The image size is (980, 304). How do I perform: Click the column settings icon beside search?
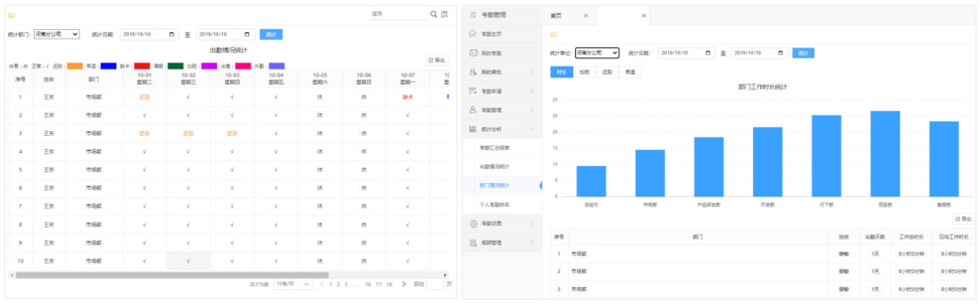(444, 15)
